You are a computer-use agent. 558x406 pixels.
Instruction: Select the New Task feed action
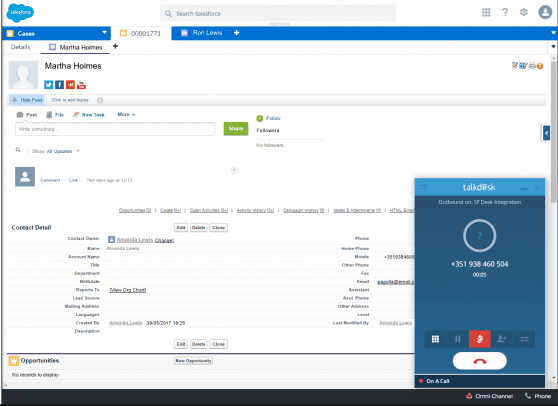click(89, 115)
